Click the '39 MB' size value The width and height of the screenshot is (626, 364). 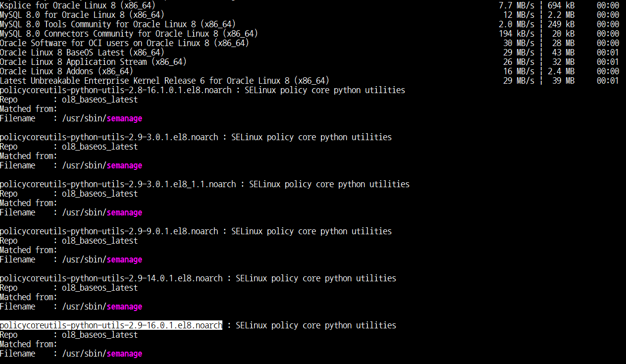[x=564, y=81]
